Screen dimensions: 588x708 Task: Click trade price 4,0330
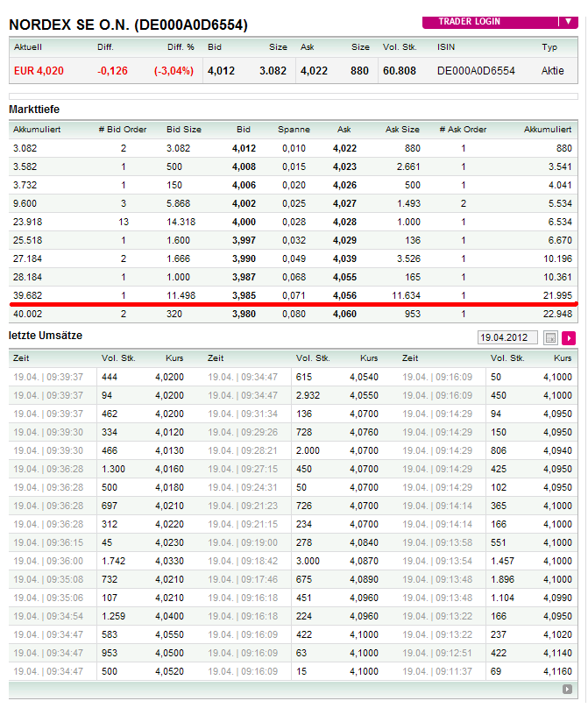click(x=169, y=562)
